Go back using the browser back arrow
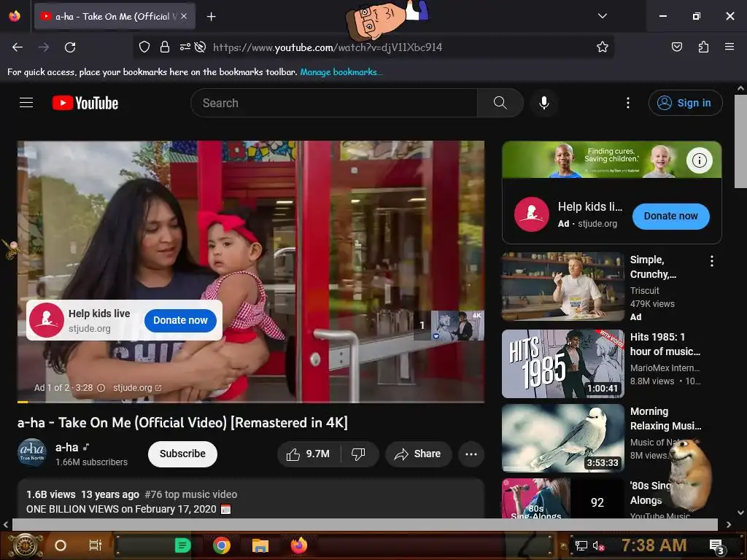747x560 pixels. (18, 47)
